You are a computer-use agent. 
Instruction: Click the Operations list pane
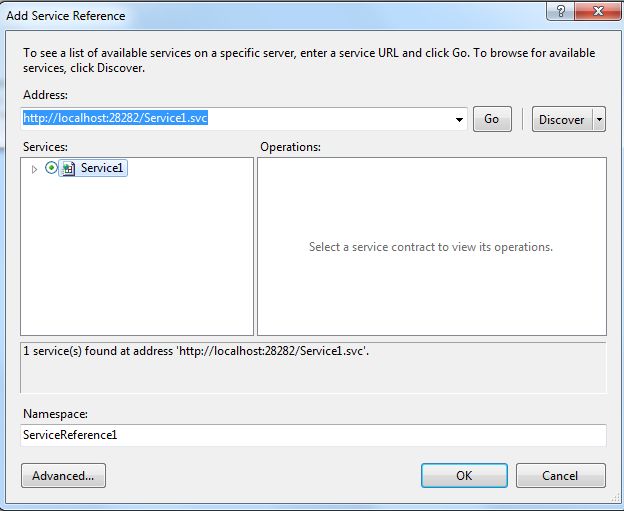431,290
